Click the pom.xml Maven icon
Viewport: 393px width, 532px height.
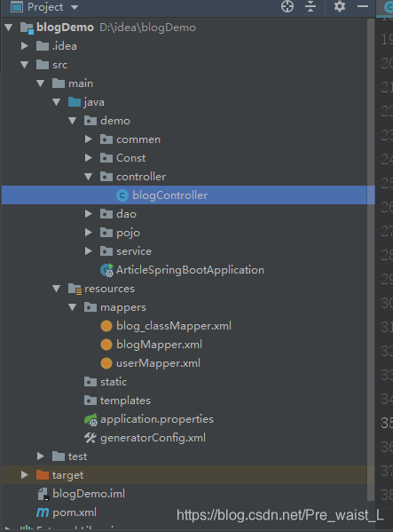point(43,512)
